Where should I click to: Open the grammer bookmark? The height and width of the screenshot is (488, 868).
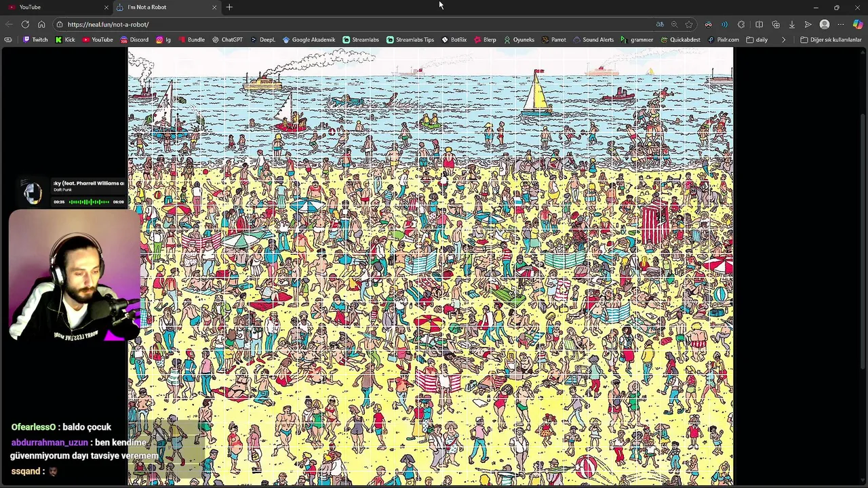pyautogui.click(x=637, y=40)
